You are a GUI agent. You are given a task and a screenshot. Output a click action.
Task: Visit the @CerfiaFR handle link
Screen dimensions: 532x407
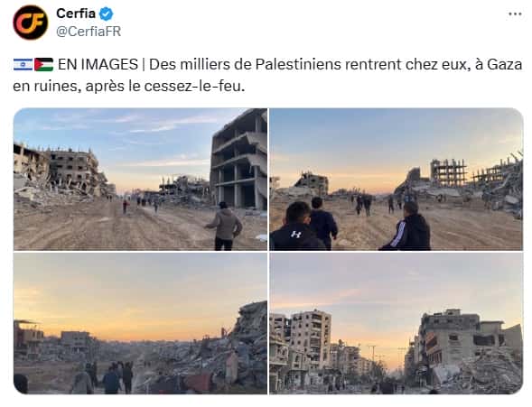pos(89,32)
